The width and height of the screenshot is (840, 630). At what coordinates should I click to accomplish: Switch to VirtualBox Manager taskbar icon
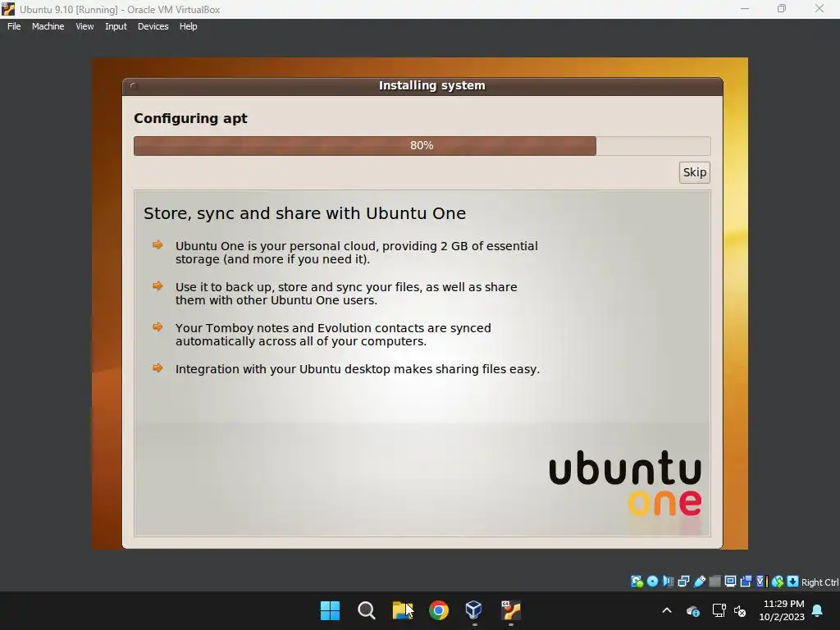pos(474,610)
